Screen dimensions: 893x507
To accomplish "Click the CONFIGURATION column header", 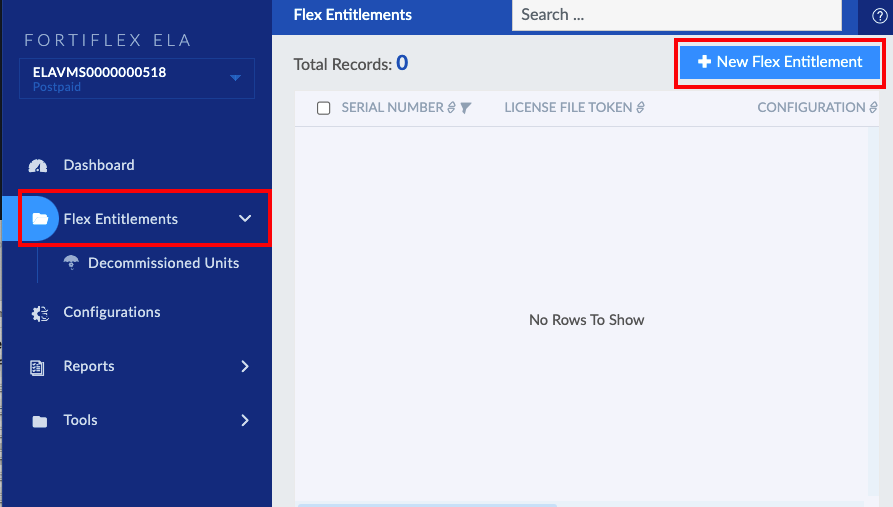I will coord(811,108).
